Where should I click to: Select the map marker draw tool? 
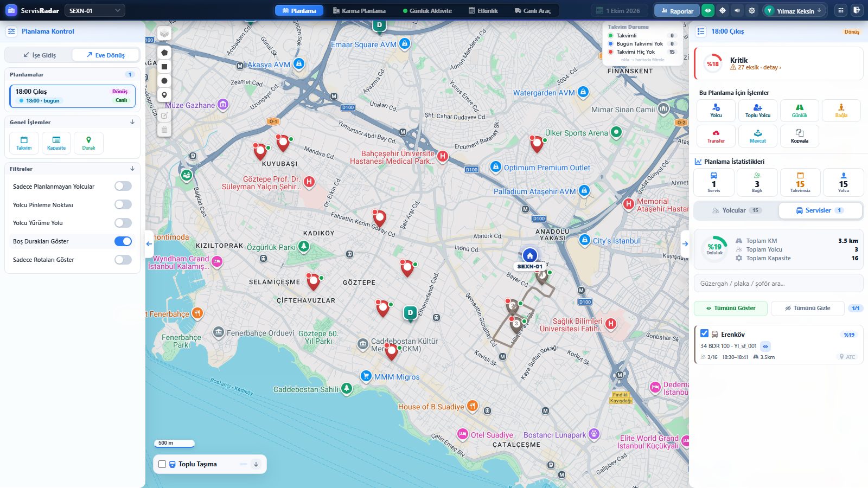[164, 95]
